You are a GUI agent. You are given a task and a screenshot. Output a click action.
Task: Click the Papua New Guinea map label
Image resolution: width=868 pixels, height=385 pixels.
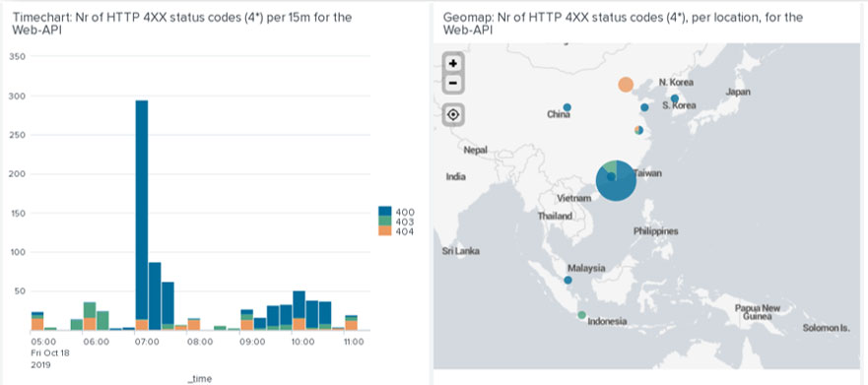pos(758,312)
